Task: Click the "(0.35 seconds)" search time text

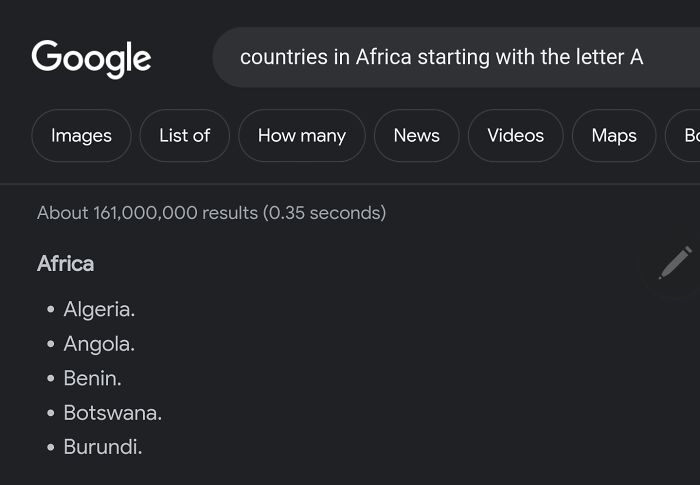Action: (x=324, y=213)
